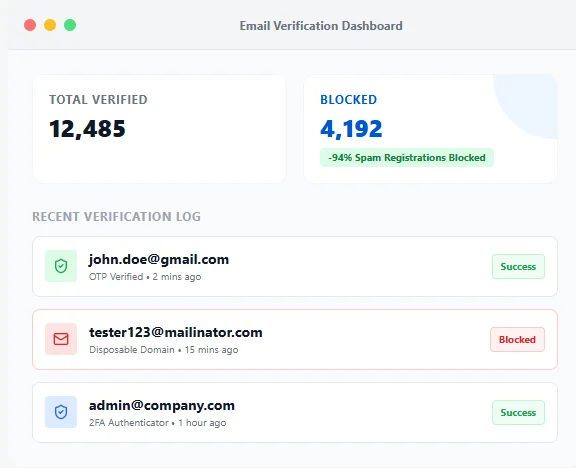This screenshot has height=468, width=576.
Task: Click the RECENT VERIFICATION LOG heading
Action: click(x=116, y=216)
